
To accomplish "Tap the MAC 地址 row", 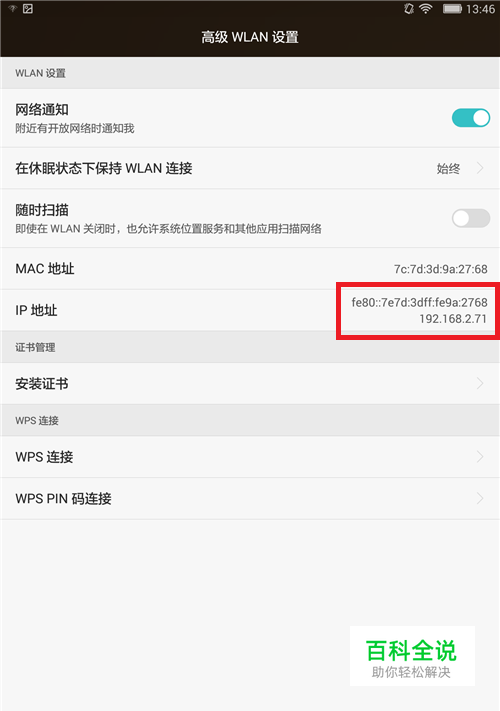I will (x=250, y=268).
